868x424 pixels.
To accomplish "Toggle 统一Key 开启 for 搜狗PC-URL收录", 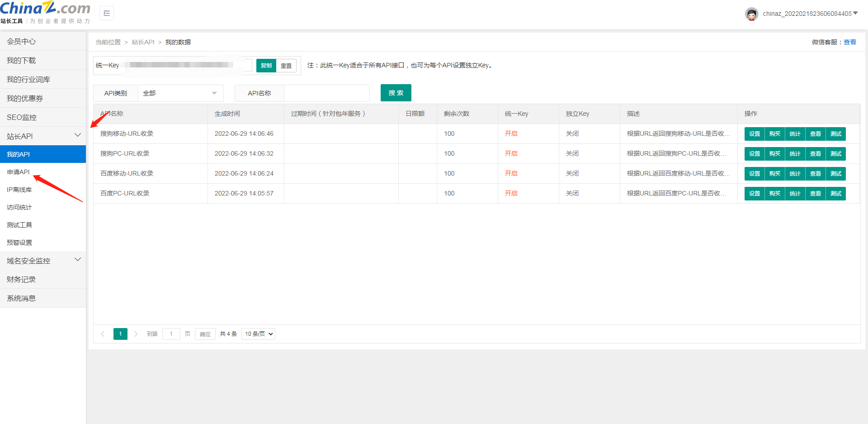I will click(511, 153).
